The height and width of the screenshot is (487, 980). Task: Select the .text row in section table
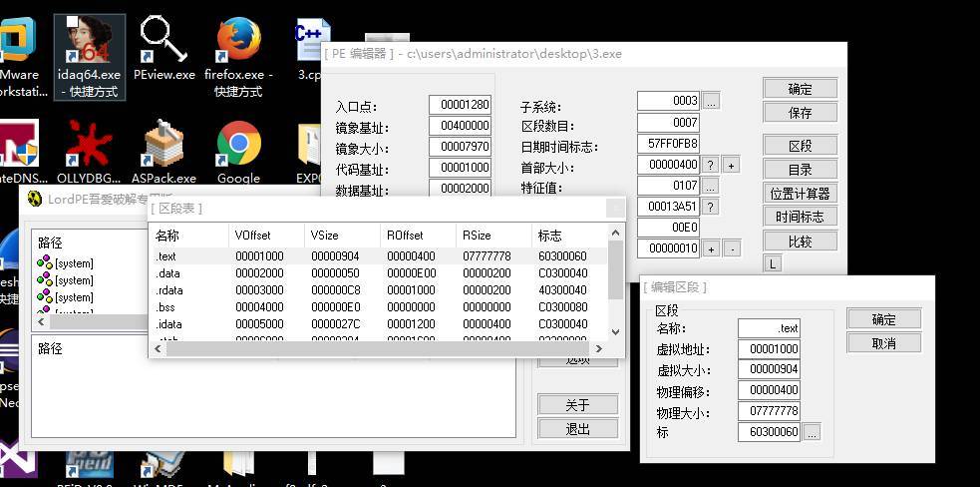click(x=379, y=256)
